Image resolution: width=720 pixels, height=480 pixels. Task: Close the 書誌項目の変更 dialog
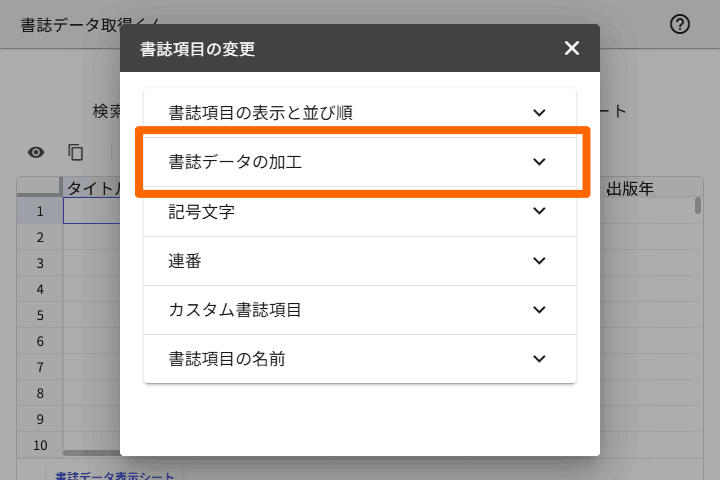tap(572, 48)
